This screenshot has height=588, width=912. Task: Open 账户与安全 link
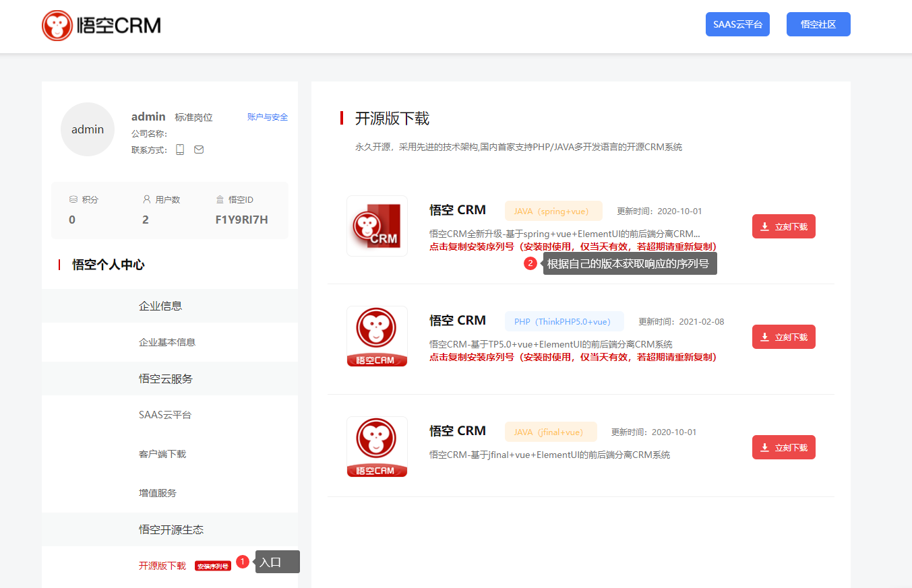(x=268, y=117)
